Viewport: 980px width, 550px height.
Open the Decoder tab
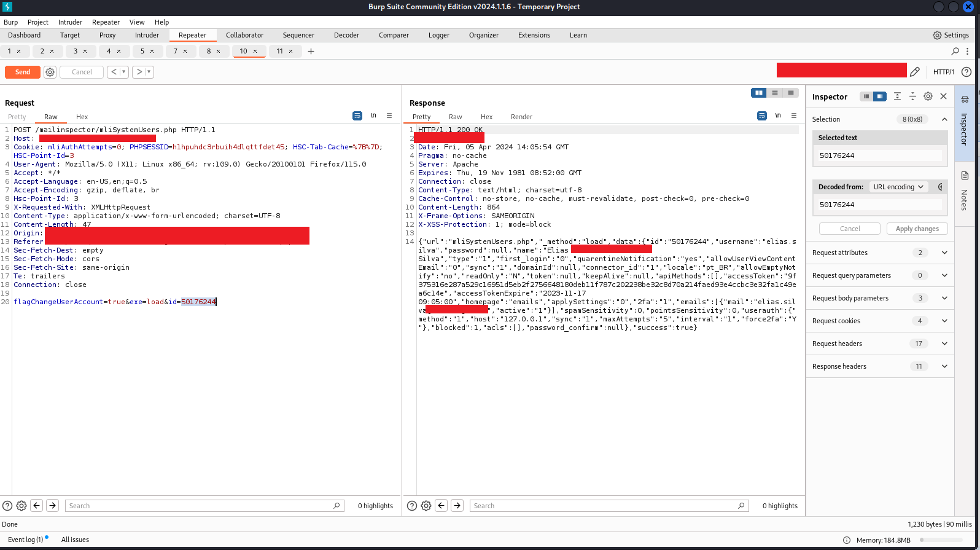coord(347,35)
